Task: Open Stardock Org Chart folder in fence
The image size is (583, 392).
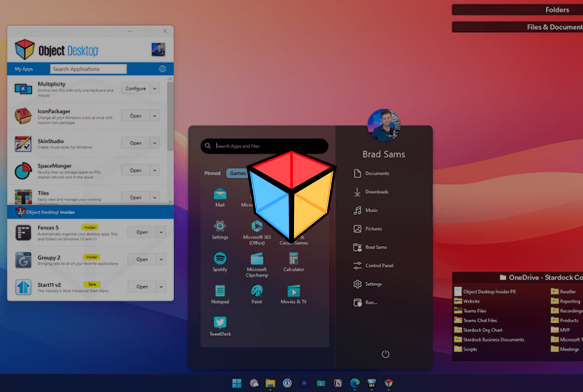Action: tap(478, 330)
